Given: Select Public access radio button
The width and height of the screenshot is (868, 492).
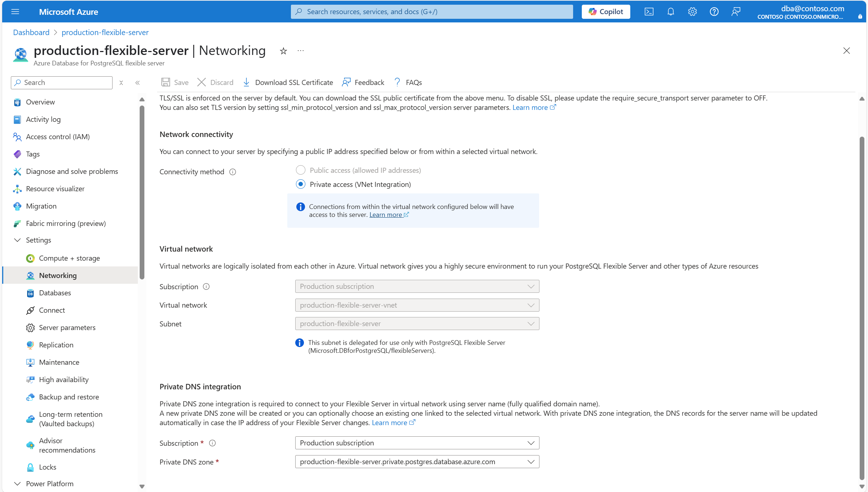Looking at the screenshot, I should coord(301,170).
